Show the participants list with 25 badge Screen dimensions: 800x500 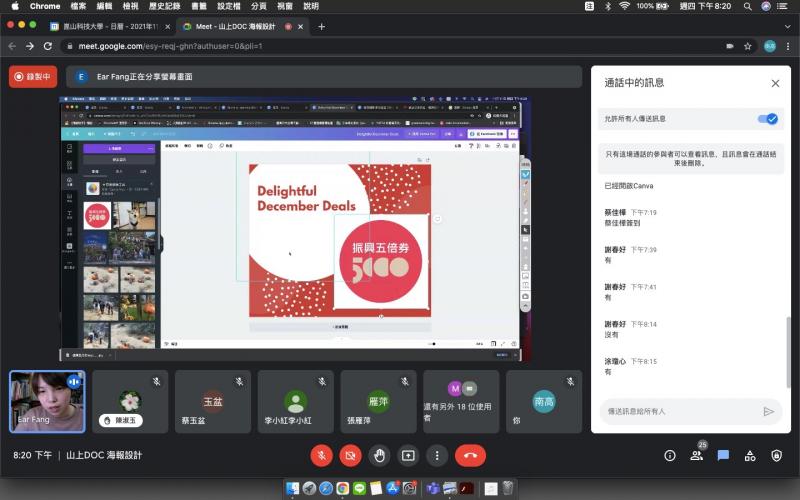point(696,456)
